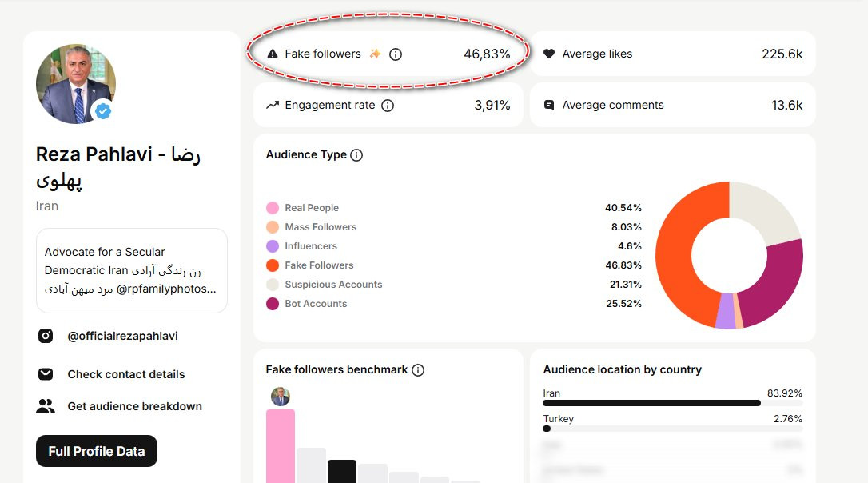Click the Average likes heart icon
868x483 pixels.
(548, 54)
